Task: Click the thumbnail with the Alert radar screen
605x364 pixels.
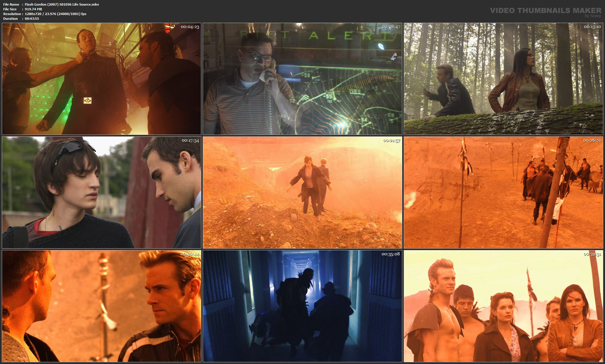Action: click(x=302, y=79)
